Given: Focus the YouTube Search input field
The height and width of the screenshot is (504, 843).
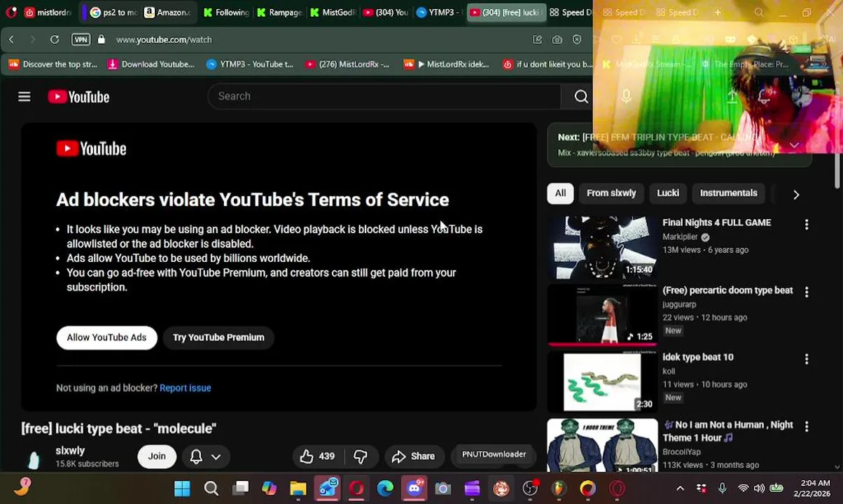Looking at the screenshot, I should tap(384, 97).
